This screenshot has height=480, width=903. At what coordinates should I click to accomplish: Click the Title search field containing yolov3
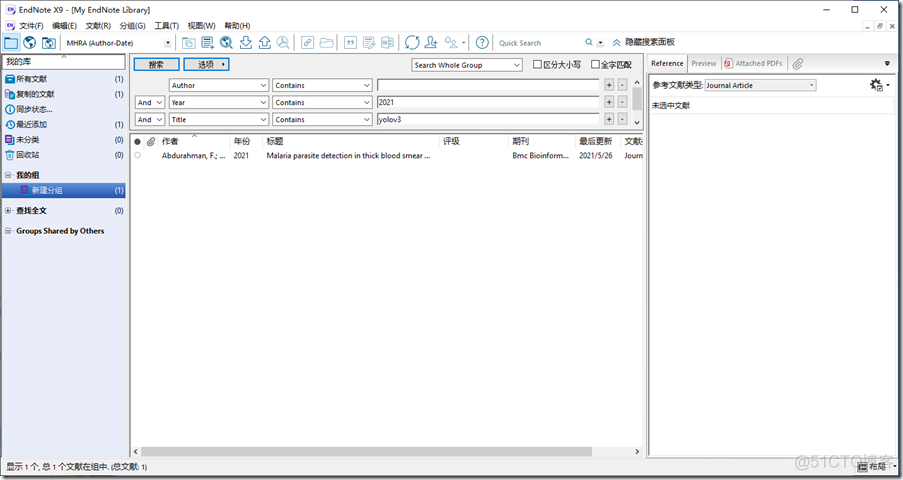(487, 120)
